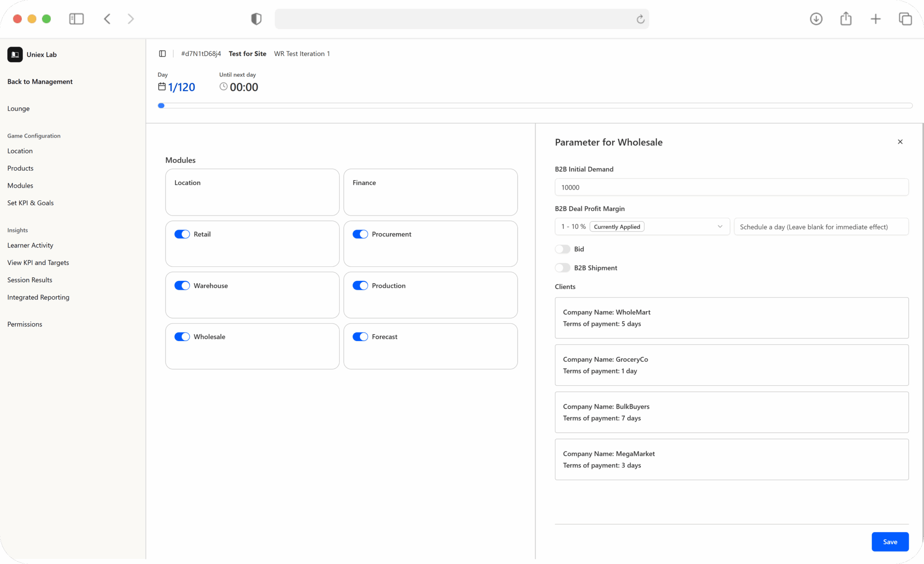
Task: Turn on the B2B Shipment toggle
Action: 562,268
